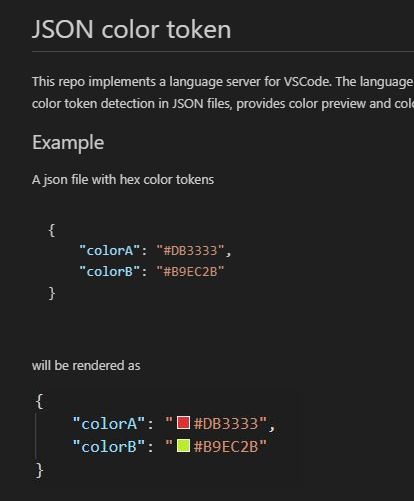Click the red #DB3333 color swatch

click(x=183, y=423)
